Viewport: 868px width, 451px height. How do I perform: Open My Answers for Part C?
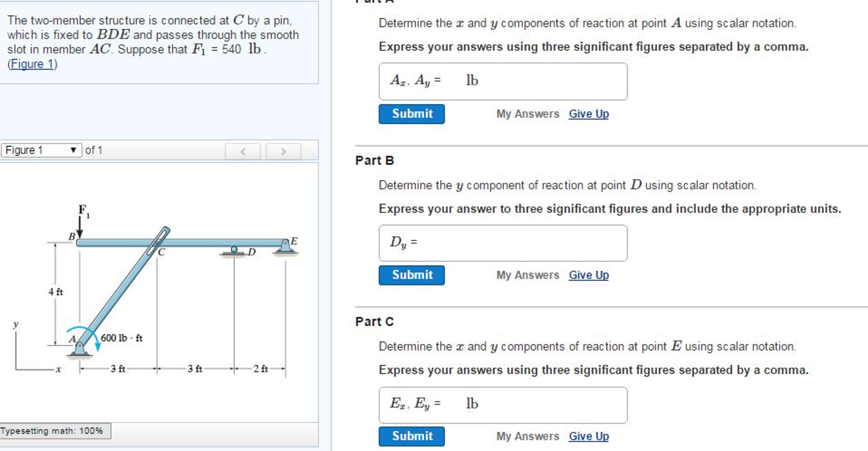tap(527, 436)
